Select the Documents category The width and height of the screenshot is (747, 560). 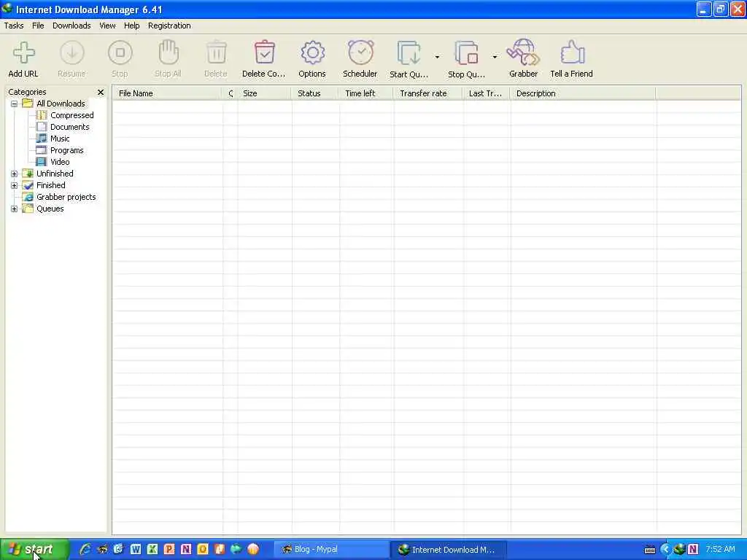[69, 127]
